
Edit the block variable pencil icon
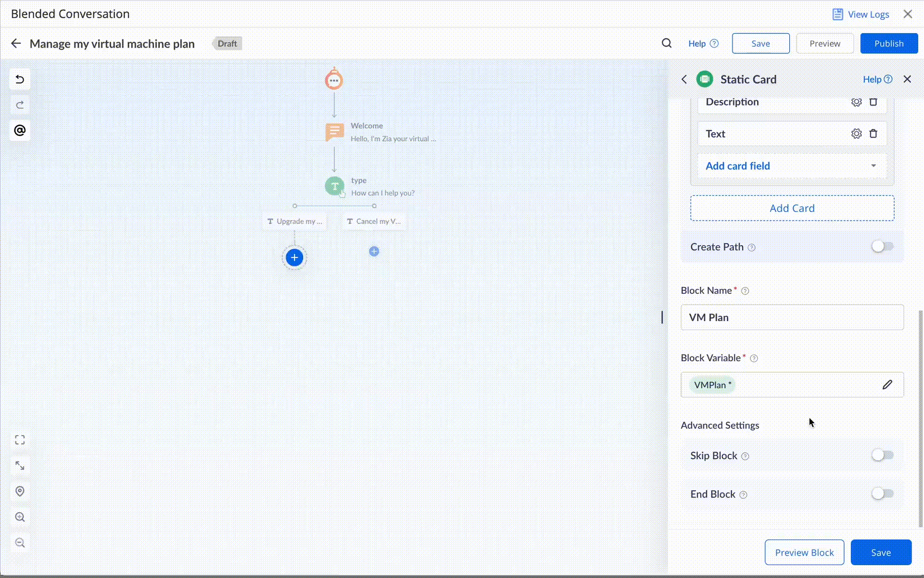click(887, 385)
